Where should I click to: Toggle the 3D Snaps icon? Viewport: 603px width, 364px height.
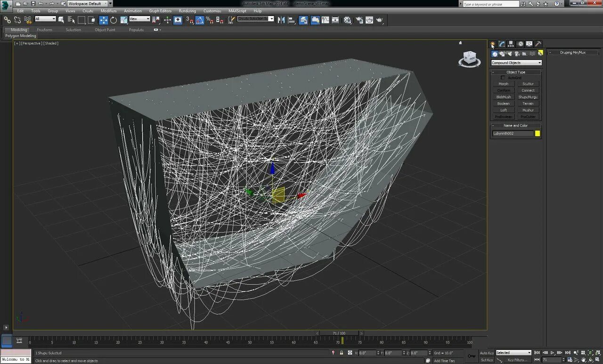190,20
